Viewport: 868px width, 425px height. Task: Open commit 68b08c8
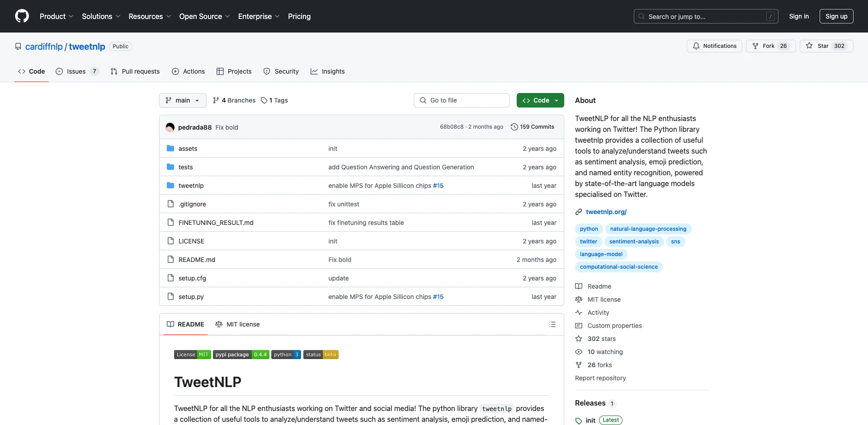452,127
